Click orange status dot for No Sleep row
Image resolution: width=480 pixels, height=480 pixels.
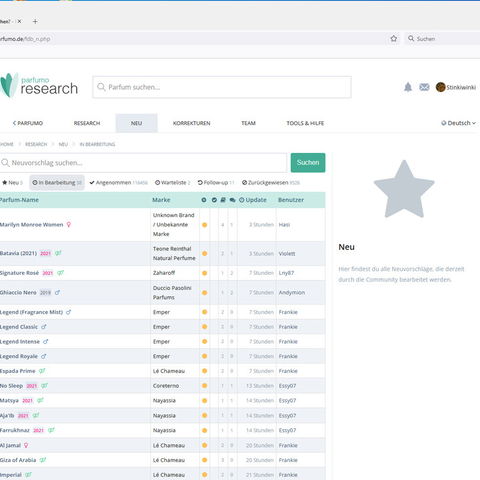pyautogui.click(x=205, y=386)
